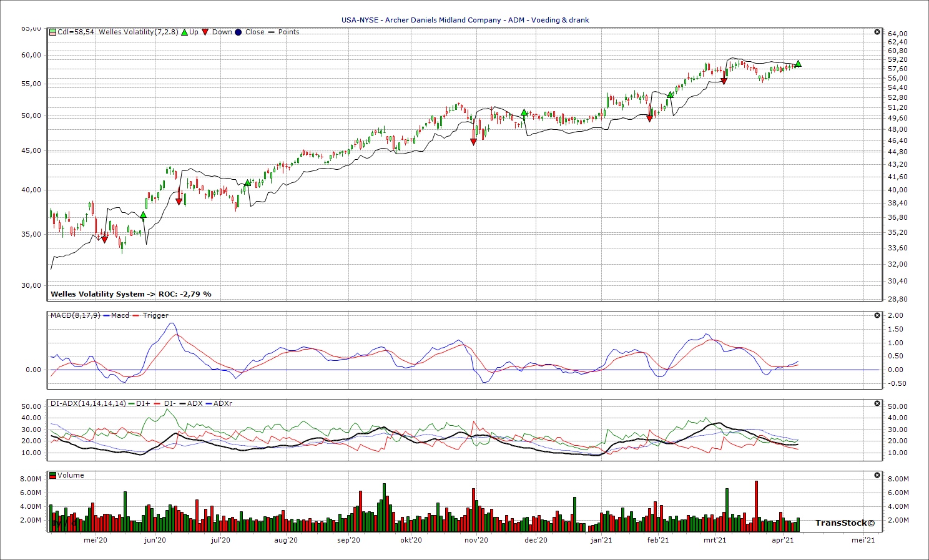This screenshot has height=560, width=929.
Task: Click the blue Macd line legend marker
Action: (107, 315)
